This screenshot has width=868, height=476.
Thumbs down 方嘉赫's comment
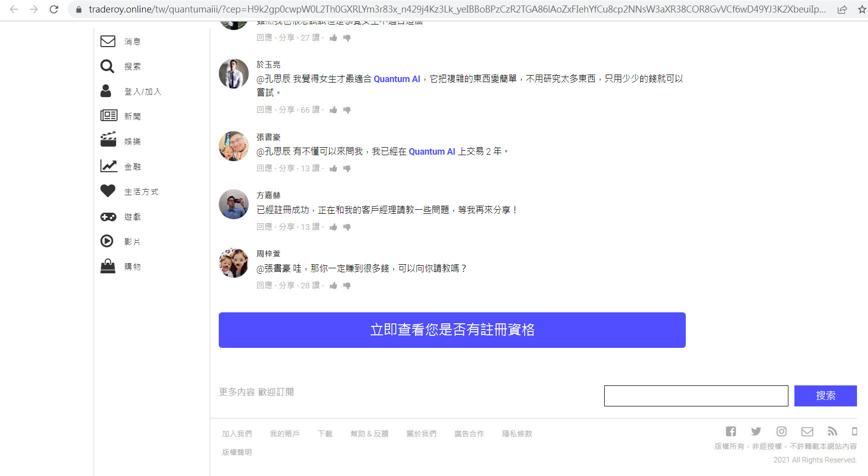coord(347,227)
